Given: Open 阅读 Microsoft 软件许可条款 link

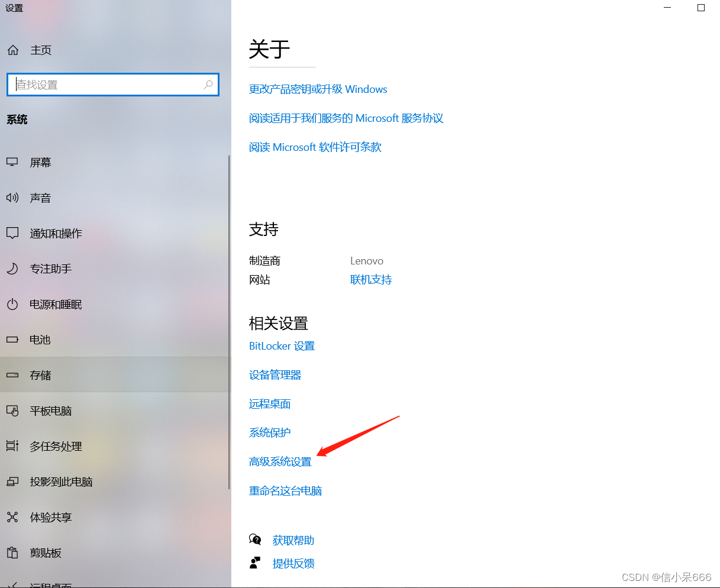Looking at the screenshot, I should [x=315, y=147].
